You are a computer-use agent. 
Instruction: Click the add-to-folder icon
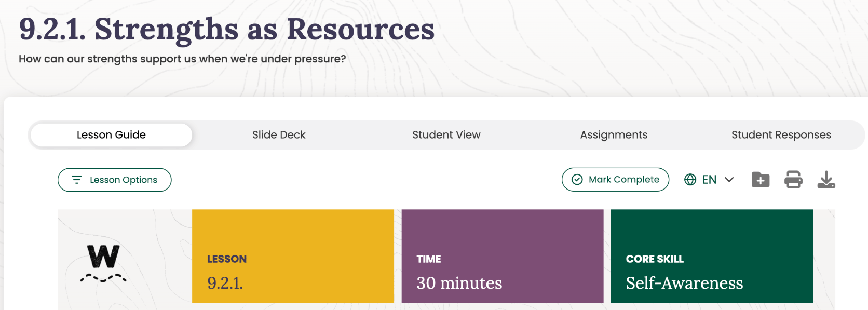pyautogui.click(x=761, y=180)
